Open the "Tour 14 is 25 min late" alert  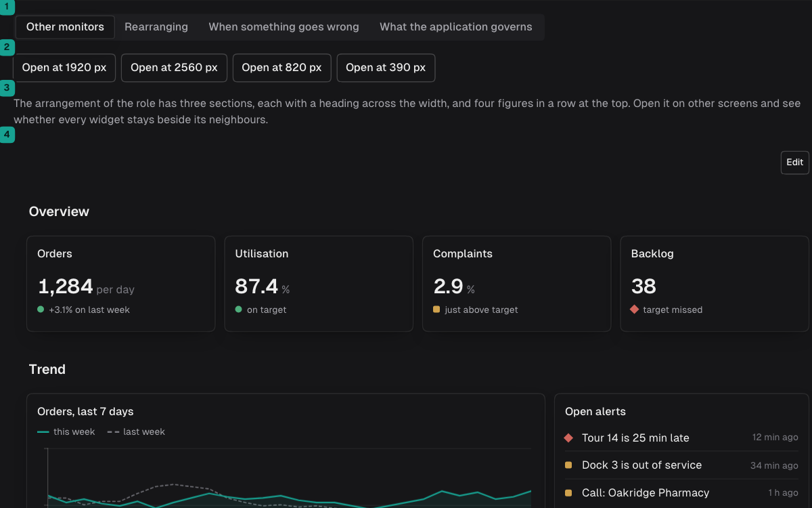click(681, 438)
